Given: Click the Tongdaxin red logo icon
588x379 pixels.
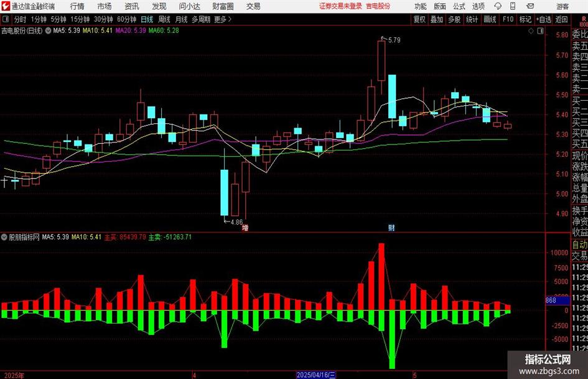Looking at the screenshot, I should click(x=5, y=6).
